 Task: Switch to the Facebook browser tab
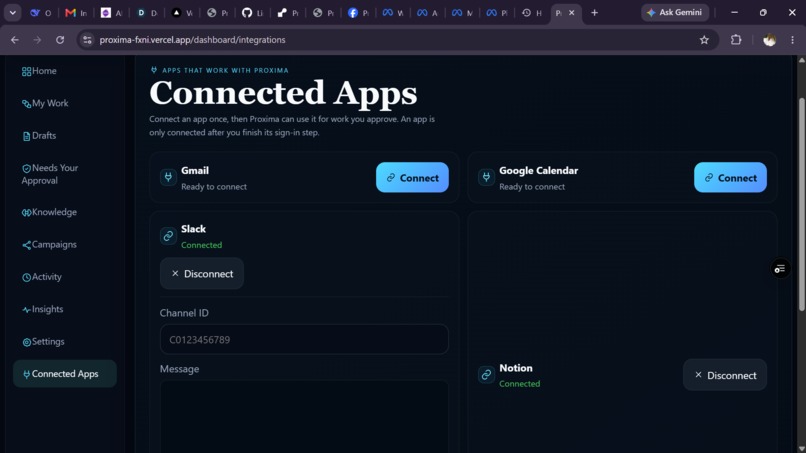358,13
